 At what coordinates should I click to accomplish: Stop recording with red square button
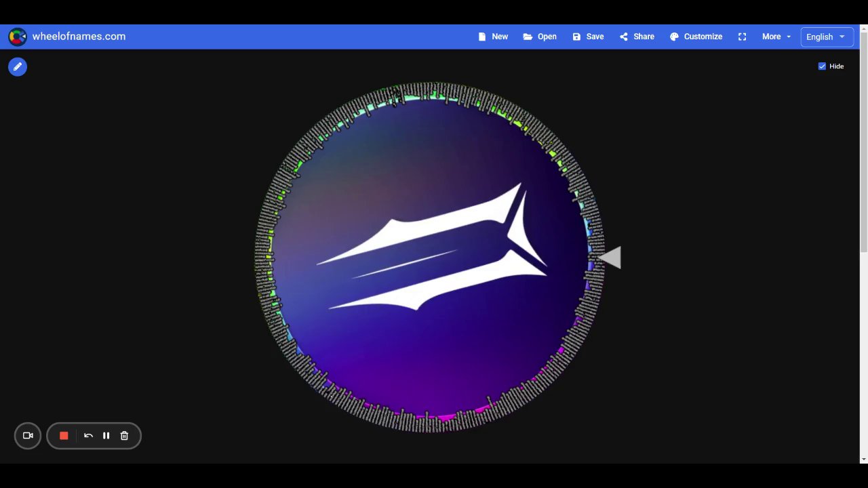(x=64, y=436)
